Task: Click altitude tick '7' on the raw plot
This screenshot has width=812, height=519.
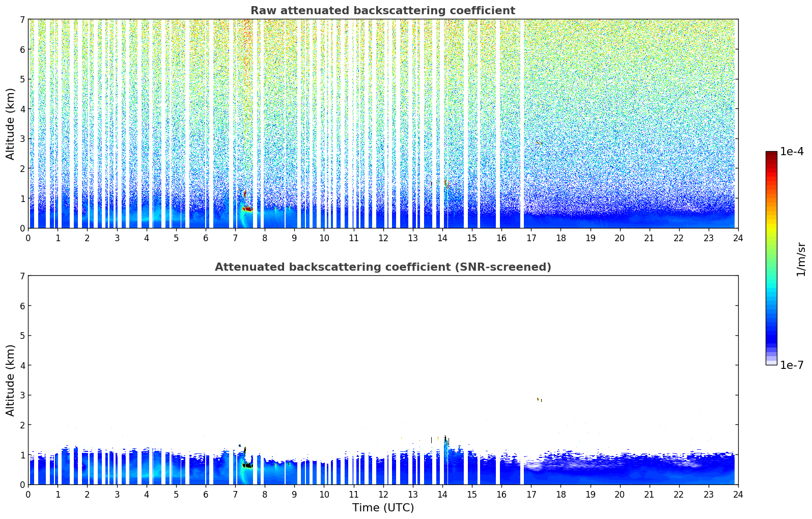Action: coord(22,19)
